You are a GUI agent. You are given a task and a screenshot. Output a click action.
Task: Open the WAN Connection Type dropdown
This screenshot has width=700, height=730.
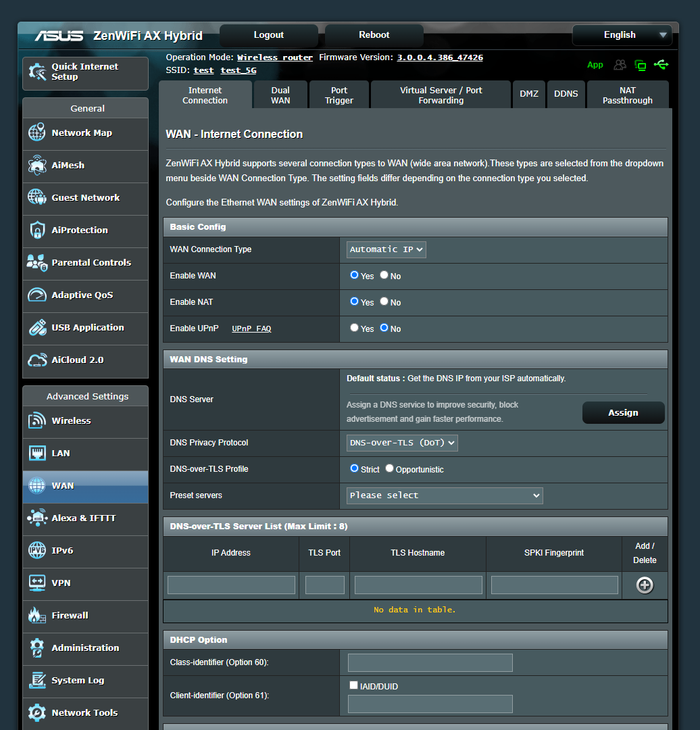386,249
